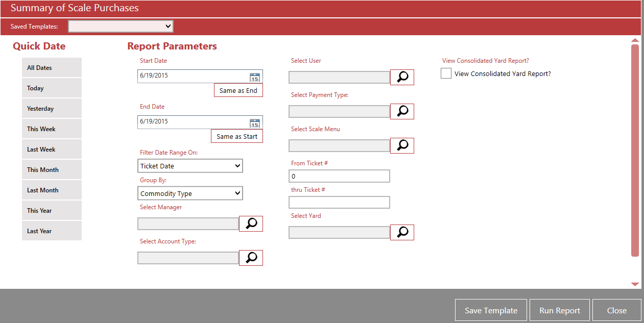Enable View Consolidated Yard Report checkbox
This screenshot has height=323, width=644.
point(446,73)
